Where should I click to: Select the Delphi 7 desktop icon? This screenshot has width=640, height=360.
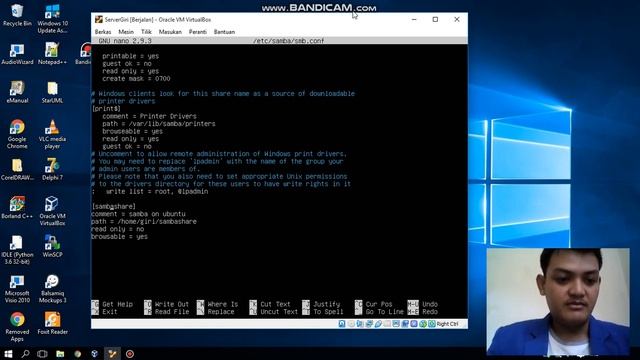pos(52,169)
